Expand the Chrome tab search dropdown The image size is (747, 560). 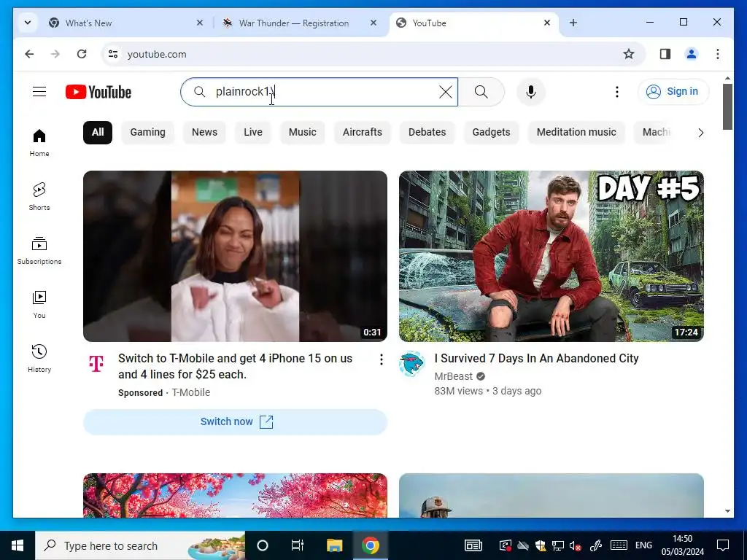[x=28, y=23]
